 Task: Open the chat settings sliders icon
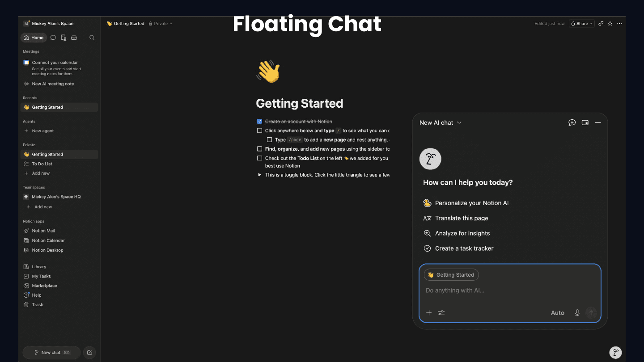(441, 313)
